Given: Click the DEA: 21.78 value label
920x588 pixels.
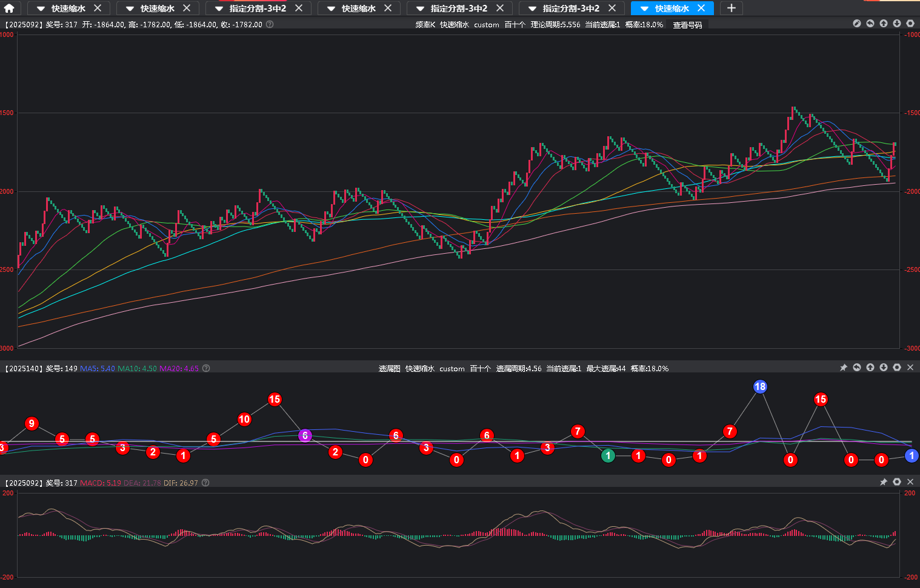Looking at the screenshot, I should pos(142,483).
